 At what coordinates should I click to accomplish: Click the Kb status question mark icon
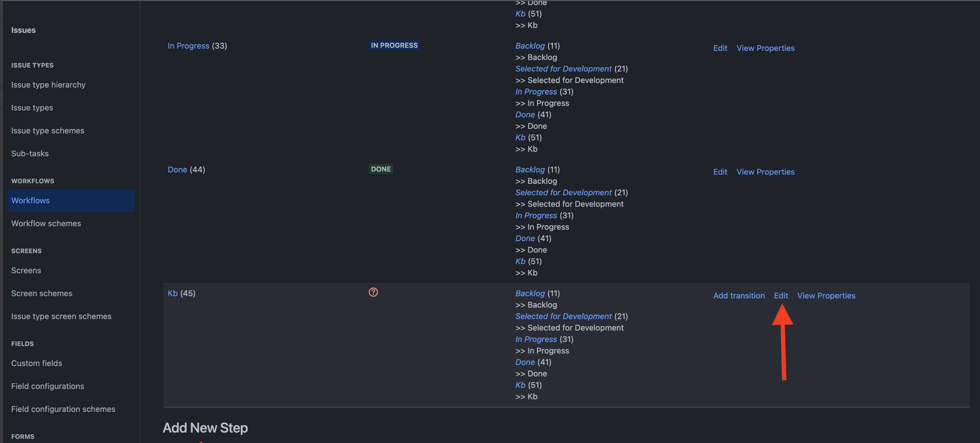click(373, 292)
